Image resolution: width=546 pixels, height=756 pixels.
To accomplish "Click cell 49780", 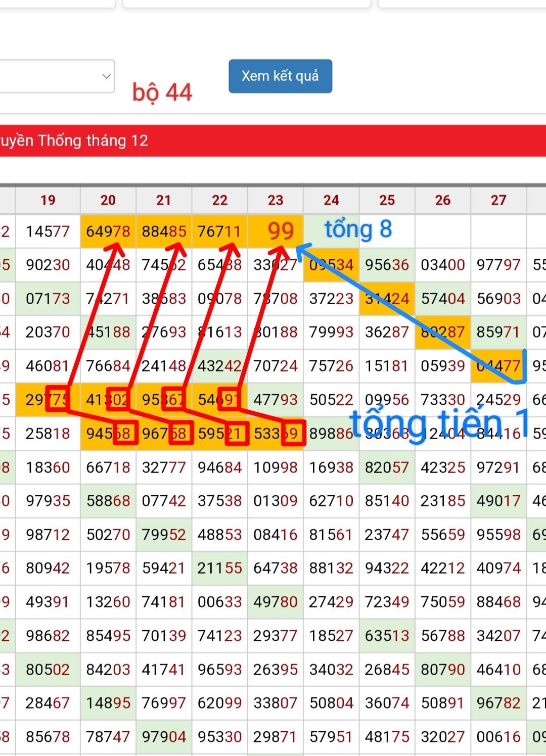I will click(276, 602).
